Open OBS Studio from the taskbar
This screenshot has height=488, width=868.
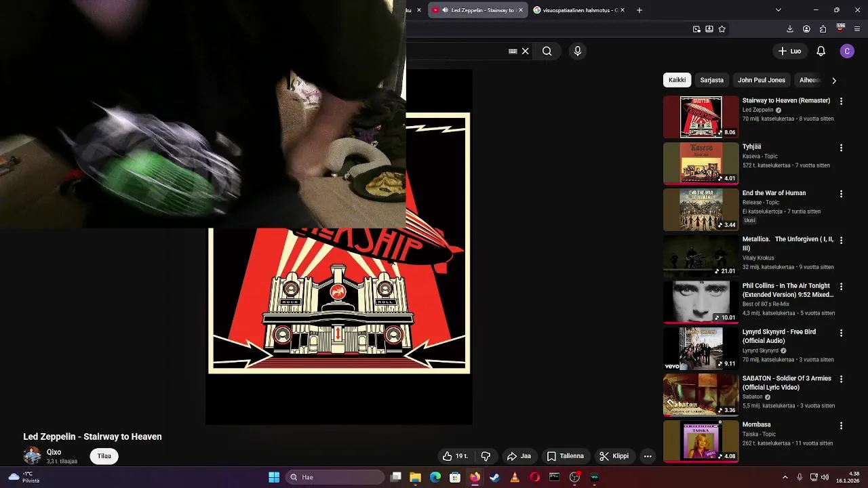pos(574,477)
